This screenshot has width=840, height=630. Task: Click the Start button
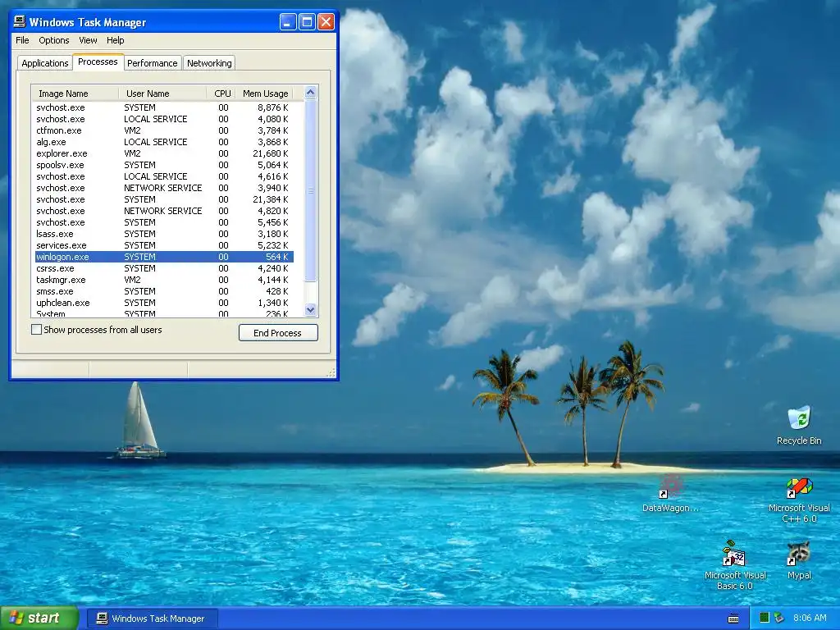point(39,618)
